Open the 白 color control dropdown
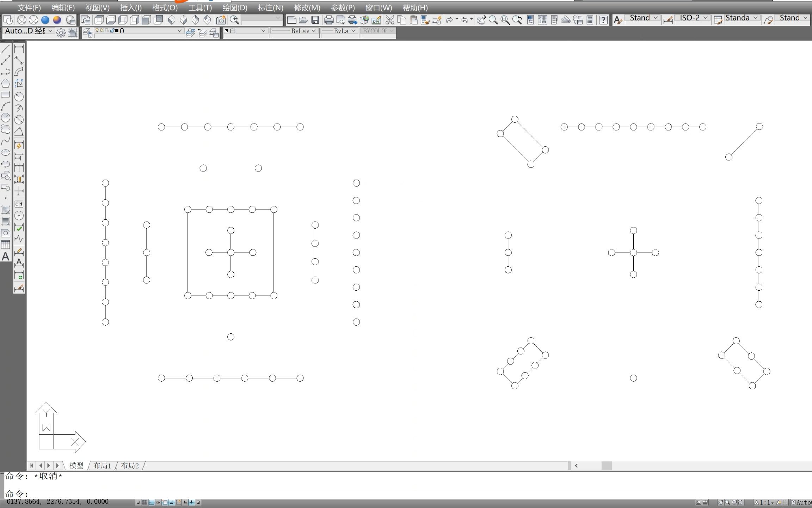Screen dimensions: 812x508 pos(263,31)
